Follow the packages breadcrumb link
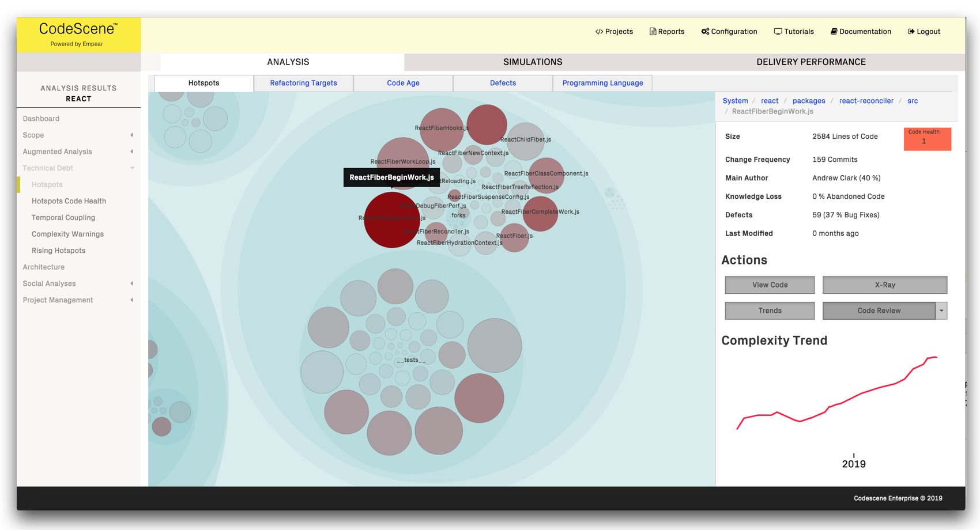Image resolution: width=980 pixels, height=530 pixels. pos(809,101)
